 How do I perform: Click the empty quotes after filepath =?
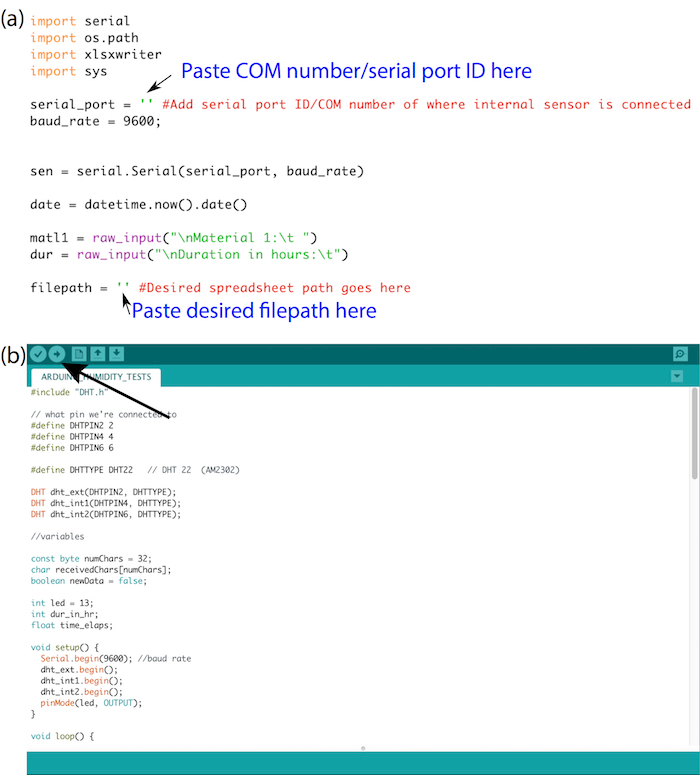[x=123, y=286]
